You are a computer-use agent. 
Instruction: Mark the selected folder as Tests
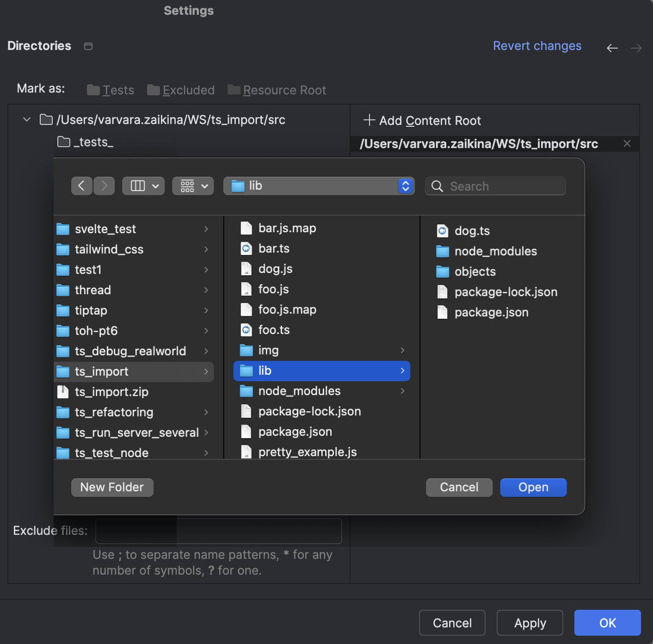click(x=111, y=90)
